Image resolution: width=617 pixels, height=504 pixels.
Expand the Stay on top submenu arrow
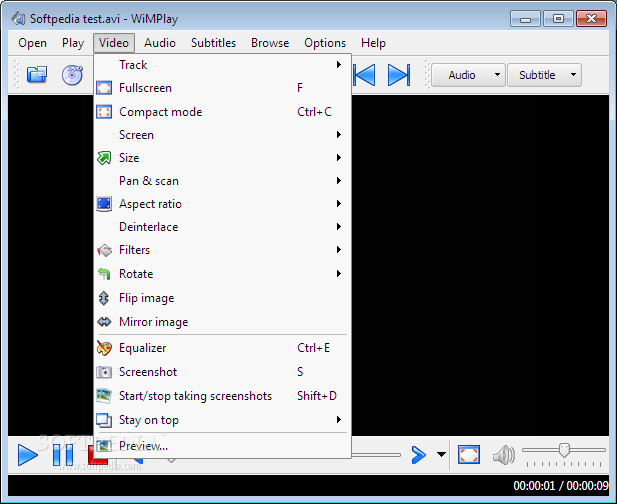(x=339, y=420)
